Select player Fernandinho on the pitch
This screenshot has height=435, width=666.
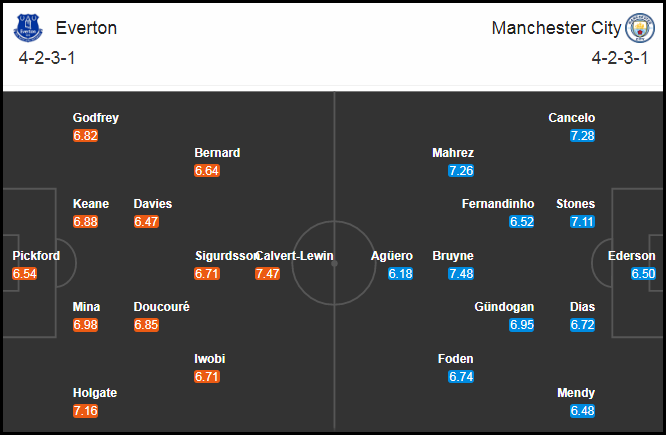(498, 204)
